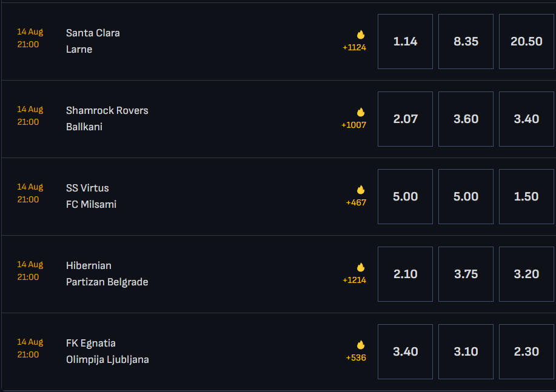
Task: Select the 3.60 draw odds button
Action: click(x=466, y=119)
